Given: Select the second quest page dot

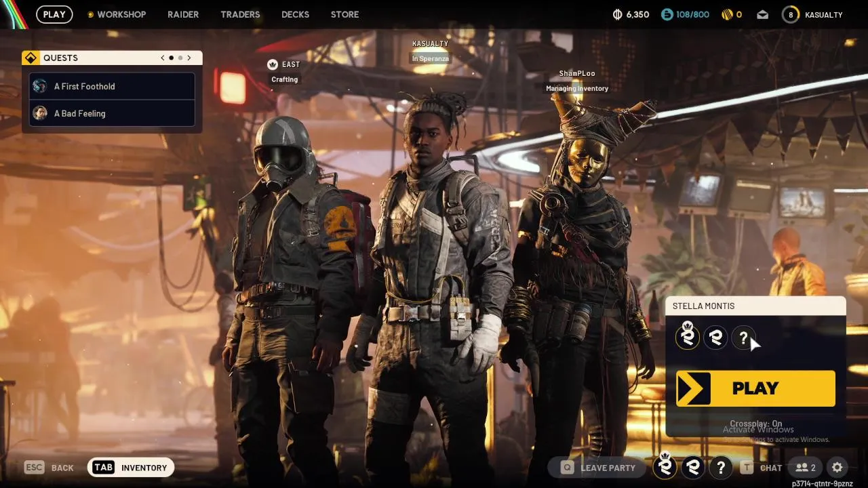Looking at the screenshot, I should (x=180, y=58).
